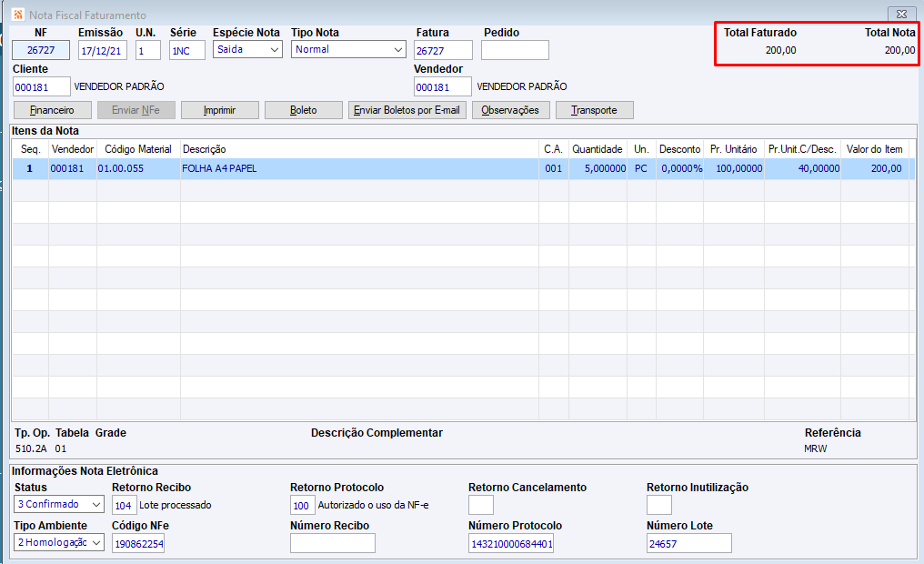Click the Retorno Recibo code field 104
This screenshot has height=564, width=924.
click(x=125, y=505)
